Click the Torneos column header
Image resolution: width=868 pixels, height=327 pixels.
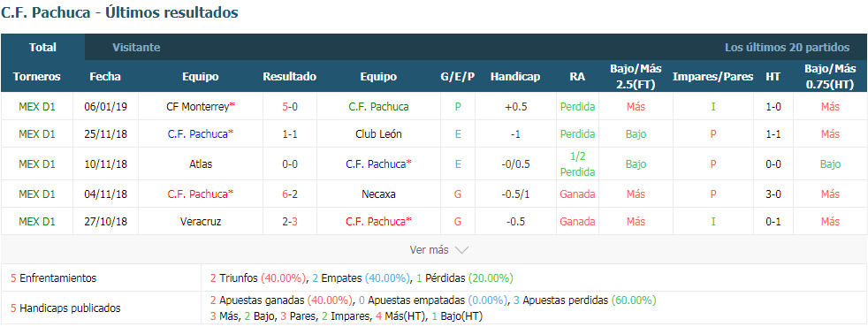click(x=37, y=77)
